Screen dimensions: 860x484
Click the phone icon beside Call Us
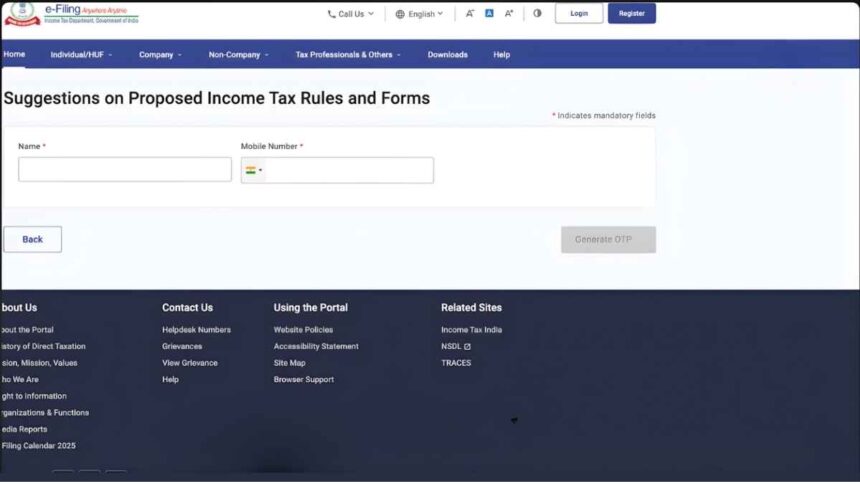coord(331,14)
